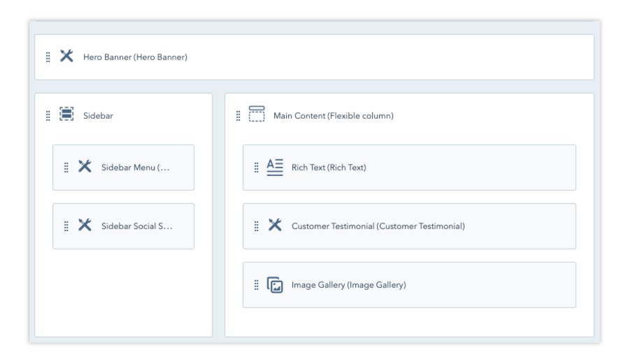Click the drag handle beside Sidebar group
Image resolution: width=630 pixels, height=364 pixels.
point(48,116)
